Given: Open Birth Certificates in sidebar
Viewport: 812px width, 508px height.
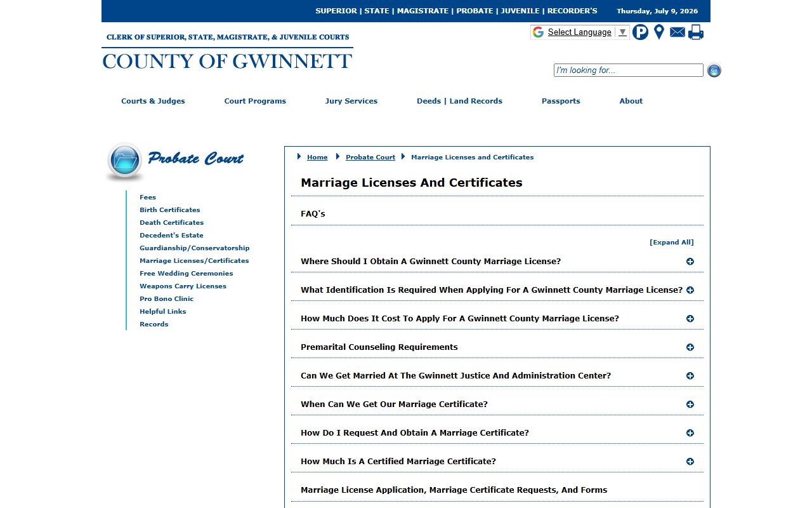Looking at the screenshot, I should pyautogui.click(x=170, y=210).
